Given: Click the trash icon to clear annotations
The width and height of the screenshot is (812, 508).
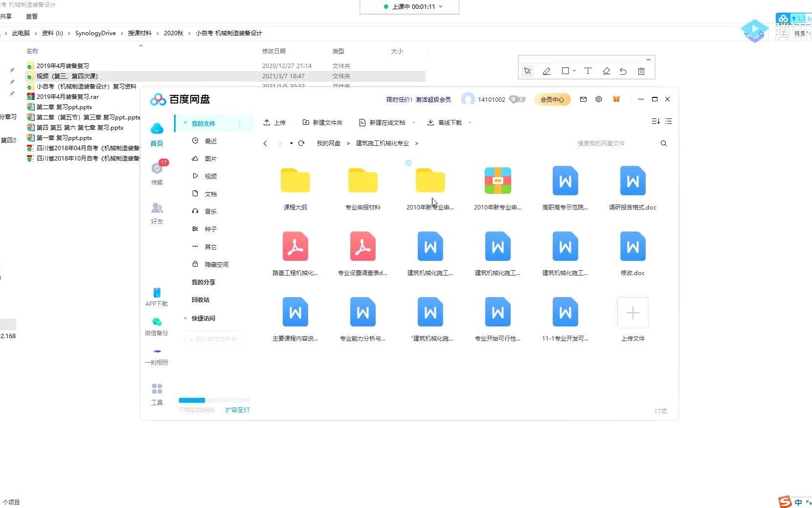Looking at the screenshot, I should 641,71.
